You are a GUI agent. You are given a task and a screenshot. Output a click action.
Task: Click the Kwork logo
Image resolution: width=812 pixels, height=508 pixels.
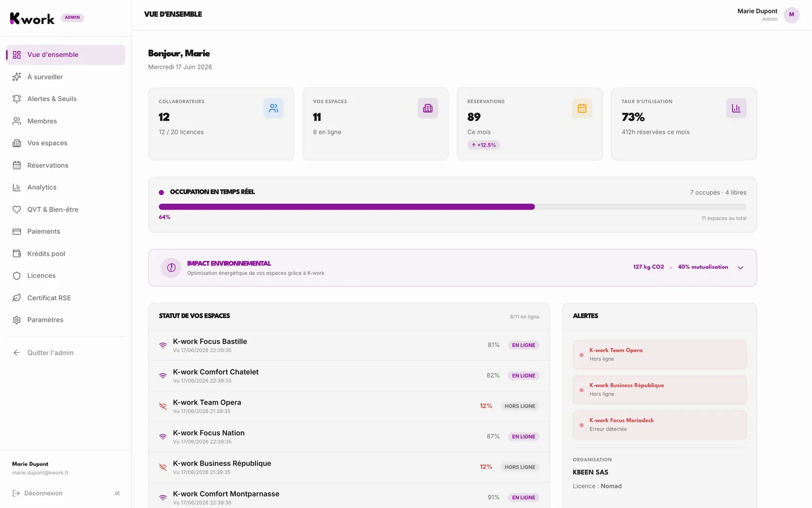pos(32,18)
